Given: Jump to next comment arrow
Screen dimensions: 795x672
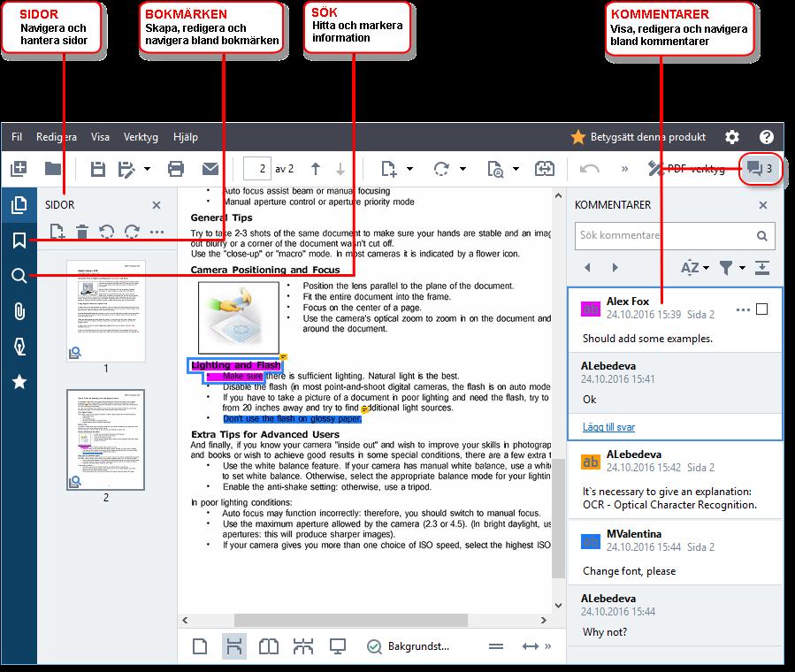Looking at the screenshot, I should click(x=615, y=267).
